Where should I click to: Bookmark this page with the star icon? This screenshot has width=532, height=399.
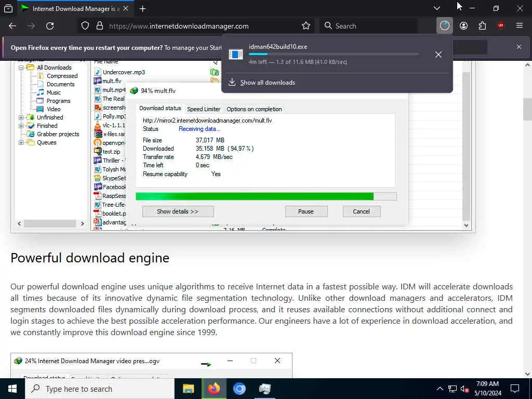tap(305, 26)
